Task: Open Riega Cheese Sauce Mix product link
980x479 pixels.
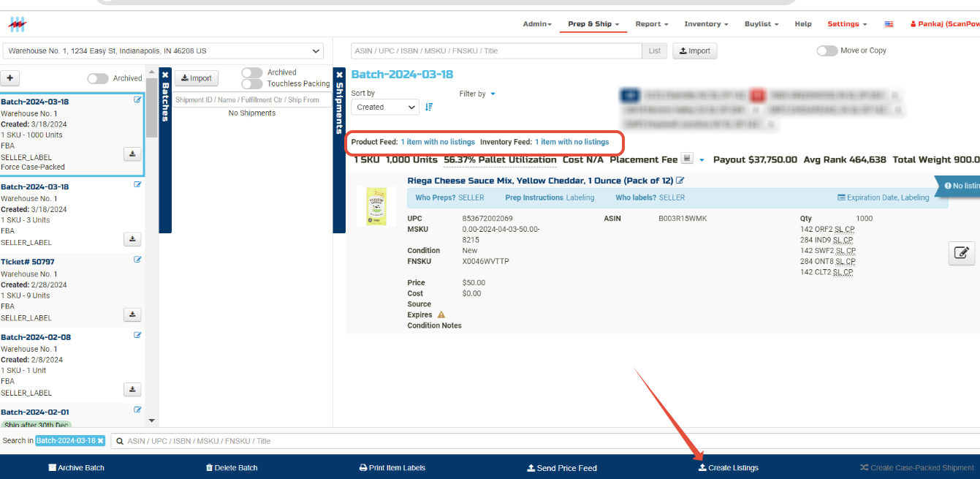Action: click(540, 181)
